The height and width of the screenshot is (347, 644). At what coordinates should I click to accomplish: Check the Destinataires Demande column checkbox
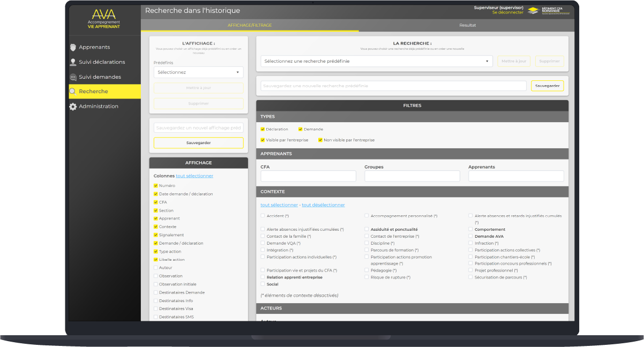pos(155,292)
